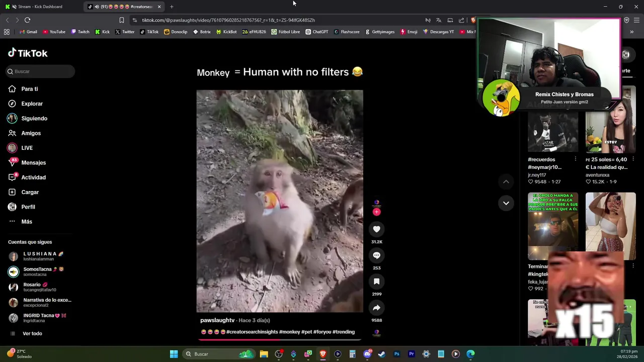Open Photoshop from the taskbar
Viewport: 644px width, 362px height.
coord(396,354)
